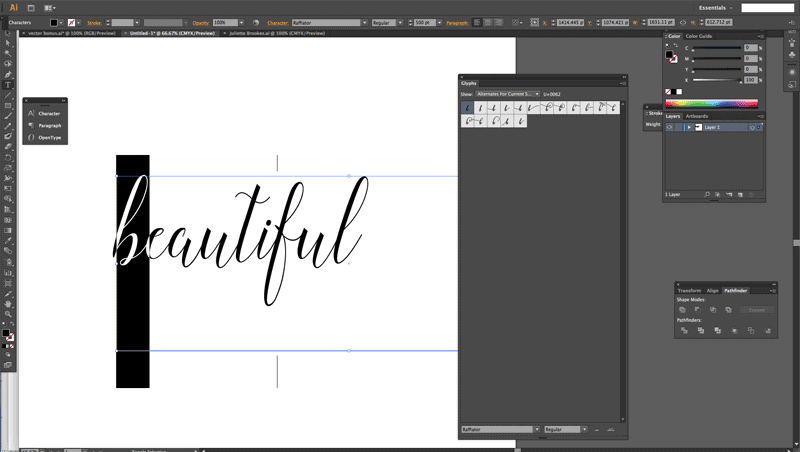Switch to the Align tab
This screenshot has width=800, height=452.
(x=713, y=291)
